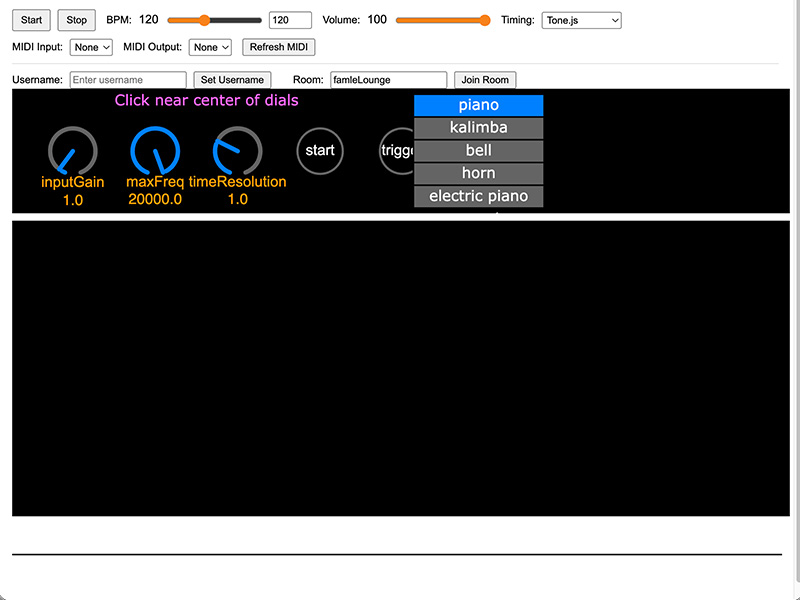Click the maxFreq dial
Viewport: 800px width, 600px height.
[155, 151]
